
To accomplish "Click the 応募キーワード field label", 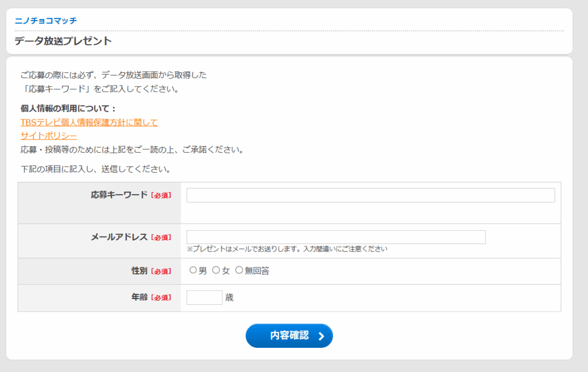I will [119, 195].
